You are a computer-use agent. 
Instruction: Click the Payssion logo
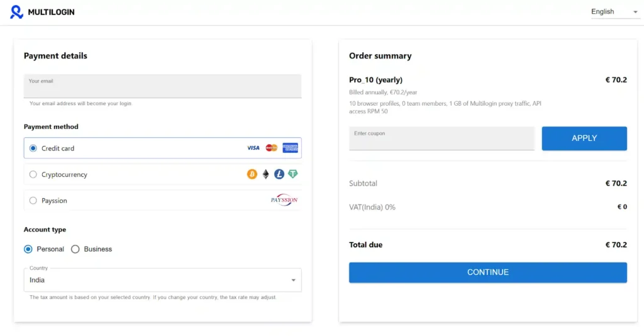(284, 200)
